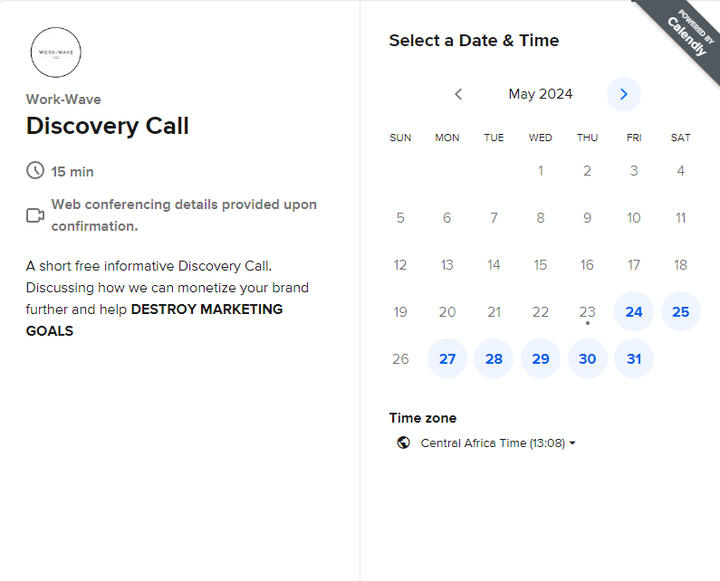Select Friday May 24
The width and height of the screenshot is (720, 581).
click(x=633, y=312)
